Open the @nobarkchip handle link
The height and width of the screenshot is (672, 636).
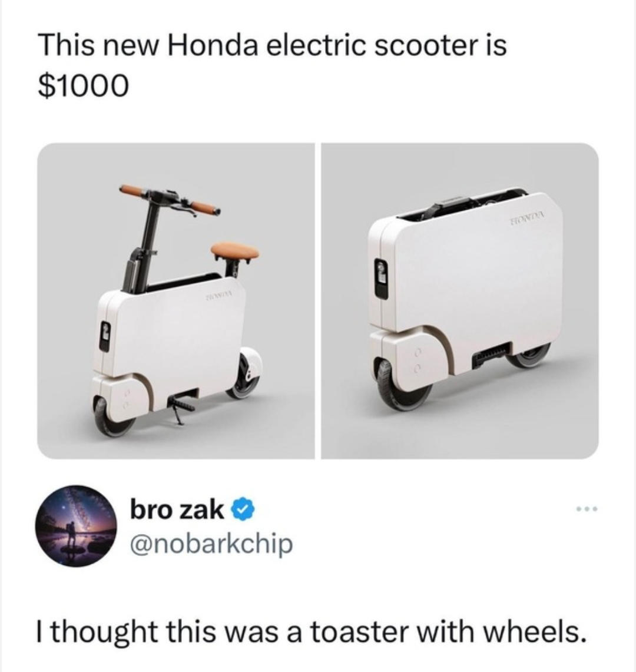pyautogui.click(x=212, y=545)
